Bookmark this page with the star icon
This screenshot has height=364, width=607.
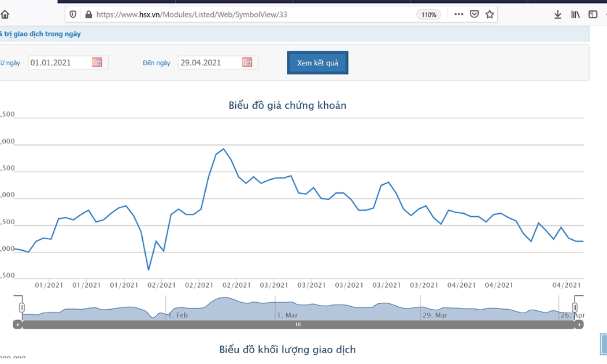(x=490, y=14)
